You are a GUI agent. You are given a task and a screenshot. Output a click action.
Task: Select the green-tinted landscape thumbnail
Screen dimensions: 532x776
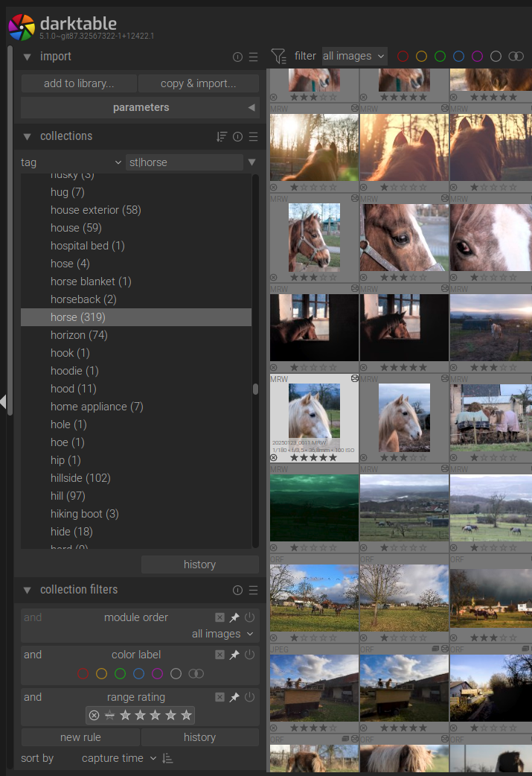click(314, 508)
